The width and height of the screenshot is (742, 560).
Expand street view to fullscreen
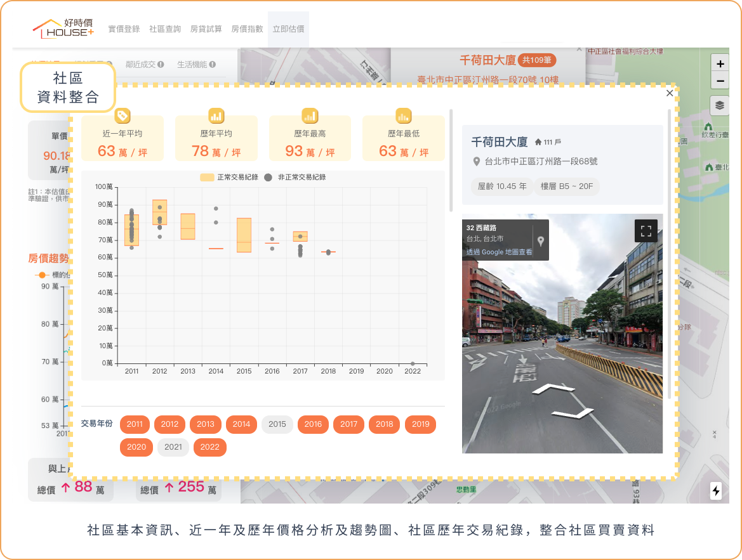(x=646, y=231)
